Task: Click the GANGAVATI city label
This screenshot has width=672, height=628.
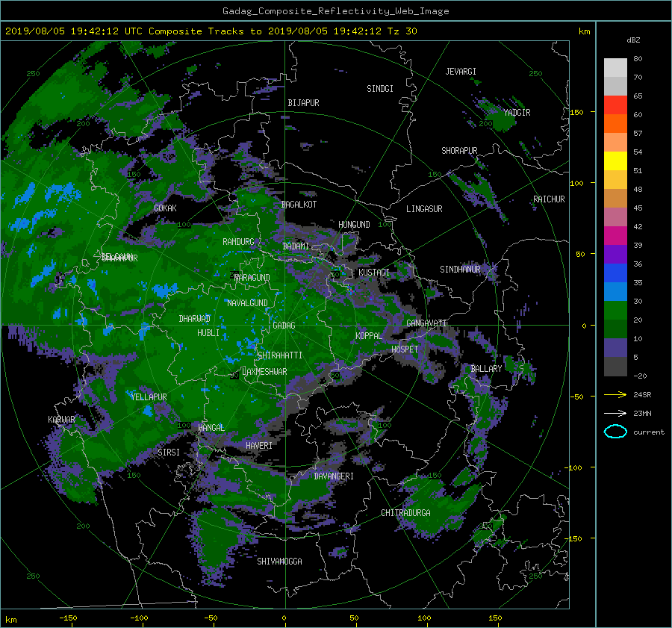Action: click(426, 323)
